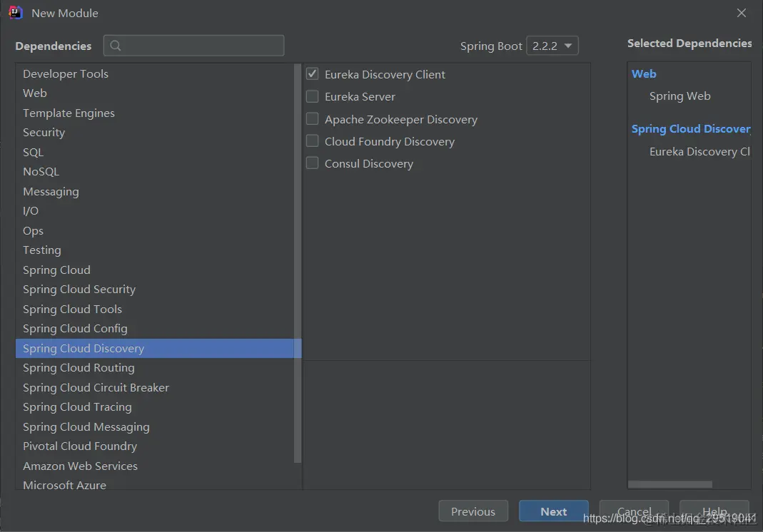Choose Spring Cloud Tools category
Viewport: 763px width, 532px height.
click(155, 309)
